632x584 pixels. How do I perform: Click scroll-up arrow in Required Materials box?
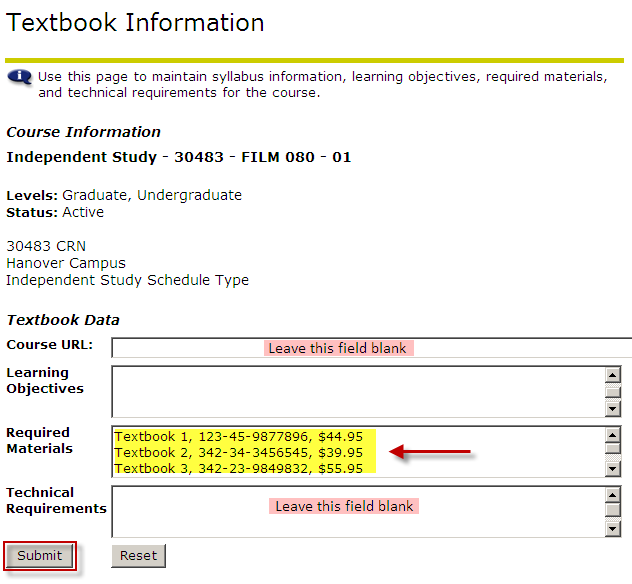coord(612,435)
